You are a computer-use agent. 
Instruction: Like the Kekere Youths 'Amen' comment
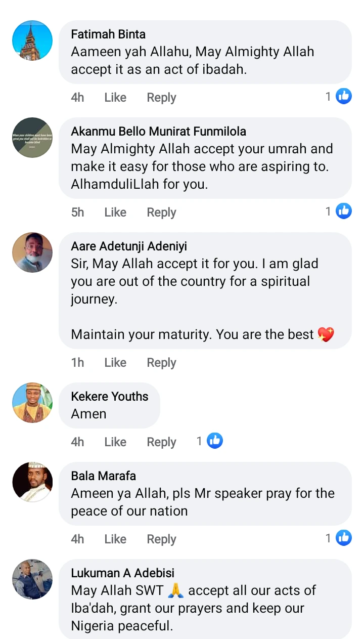click(115, 442)
